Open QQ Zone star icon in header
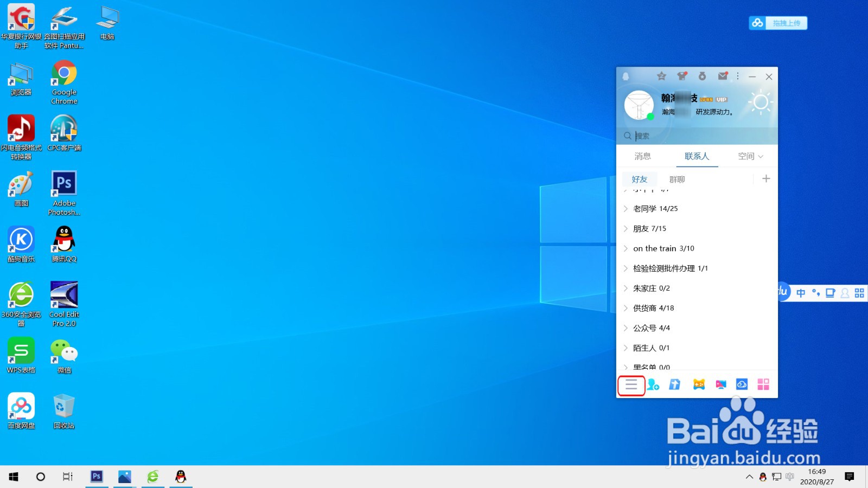Screen dimensions: 868x488 [661, 76]
